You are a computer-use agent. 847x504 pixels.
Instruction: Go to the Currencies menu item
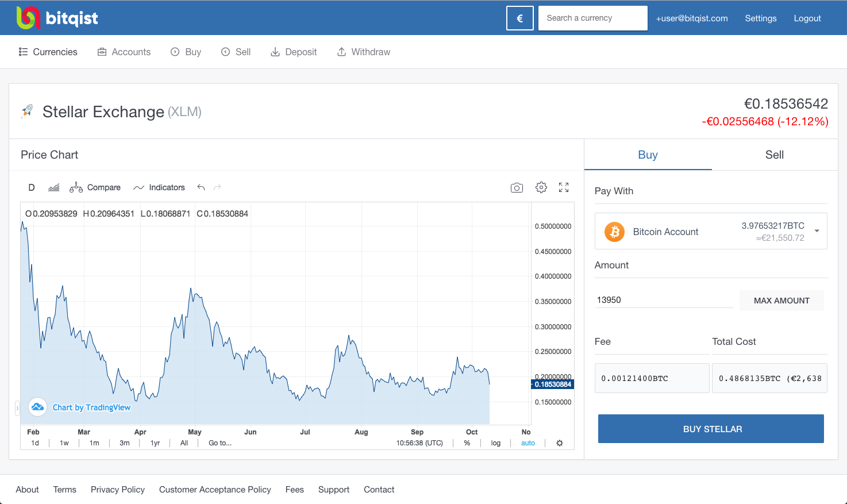[48, 52]
